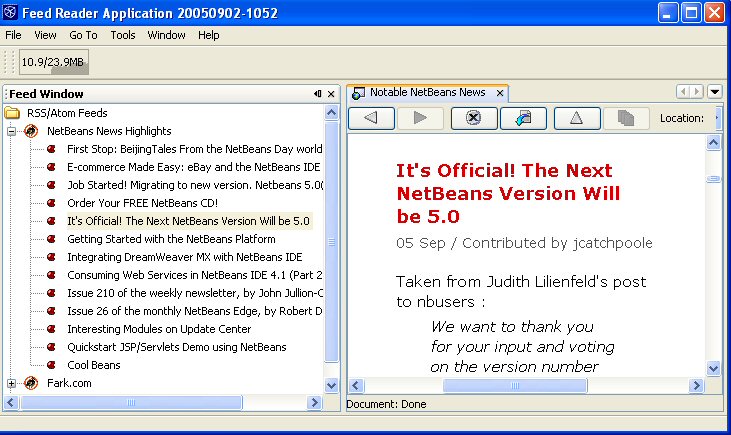Click the Stop loading button

(474, 118)
